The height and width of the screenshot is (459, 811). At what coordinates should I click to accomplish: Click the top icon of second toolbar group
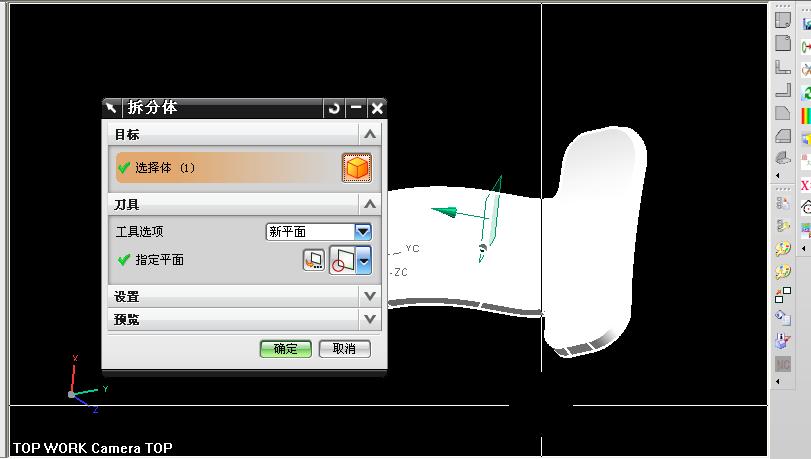[783, 203]
